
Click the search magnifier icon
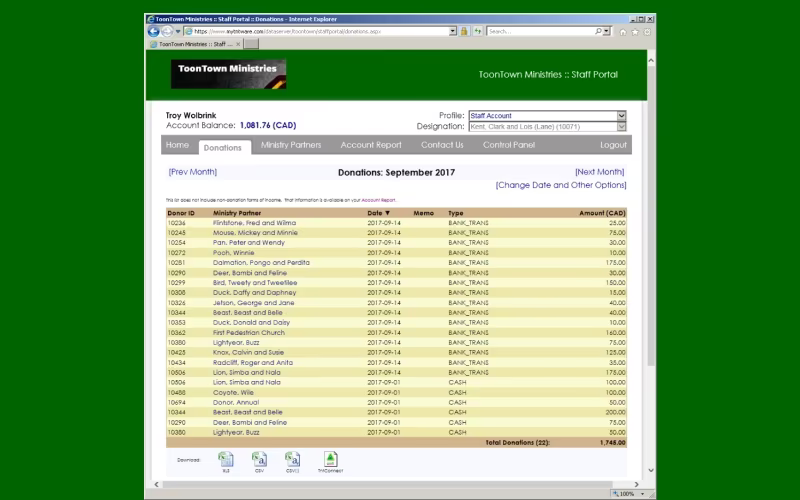pos(598,31)
